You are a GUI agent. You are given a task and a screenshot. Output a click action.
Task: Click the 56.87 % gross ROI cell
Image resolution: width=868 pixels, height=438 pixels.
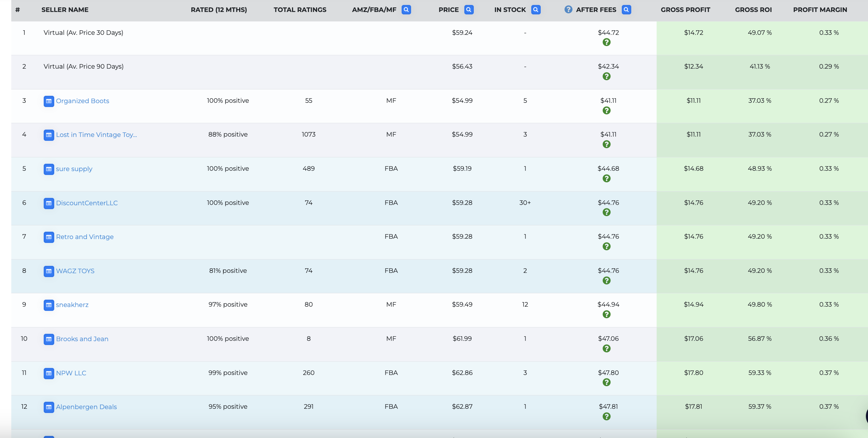point(760,339)
